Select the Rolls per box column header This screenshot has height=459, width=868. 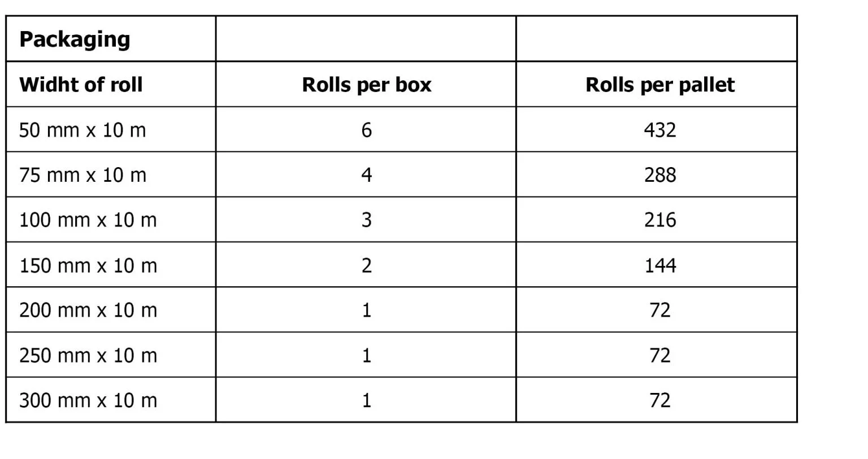click(366, 85)
